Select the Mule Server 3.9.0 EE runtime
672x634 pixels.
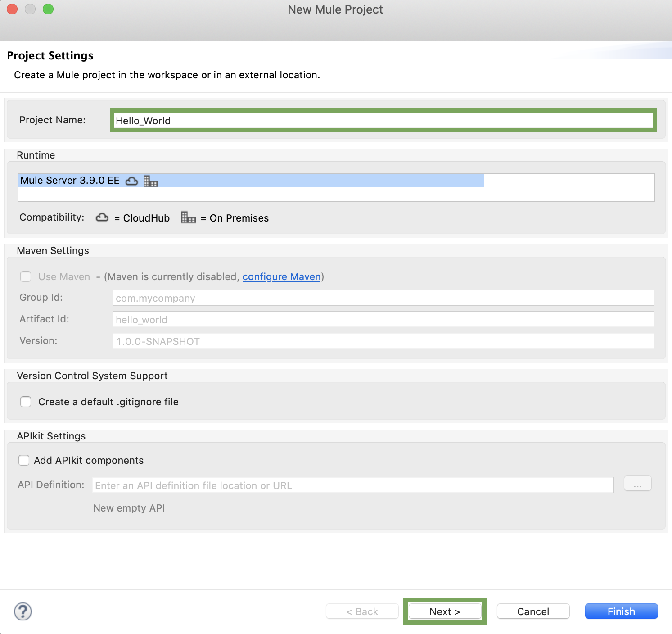tap(251, 181)
